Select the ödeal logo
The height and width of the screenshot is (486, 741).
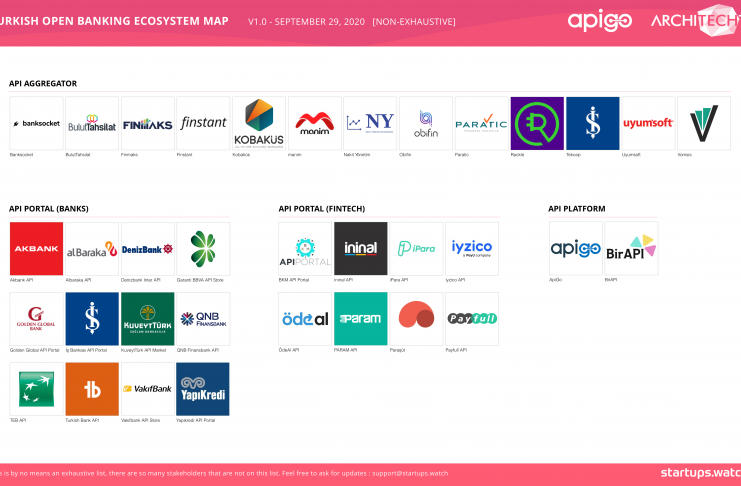(x=305, y=319)
